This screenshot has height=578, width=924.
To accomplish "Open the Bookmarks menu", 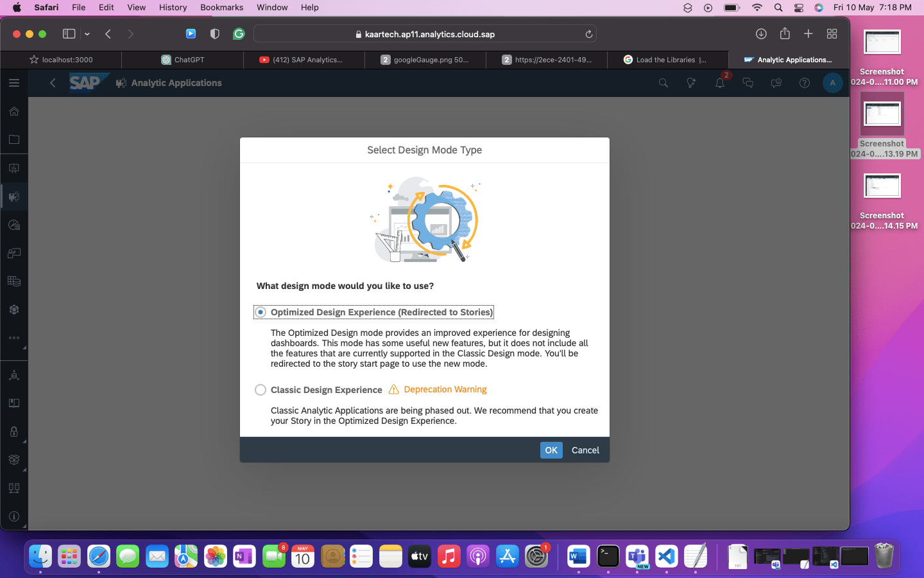I will click(x=221, y=7).
